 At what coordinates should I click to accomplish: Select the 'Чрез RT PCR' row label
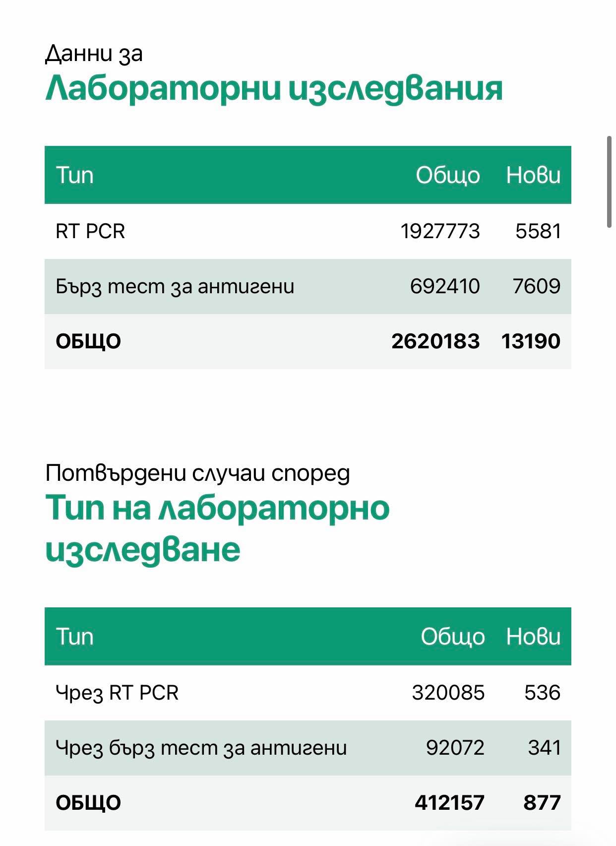click(x=117, y=693)
